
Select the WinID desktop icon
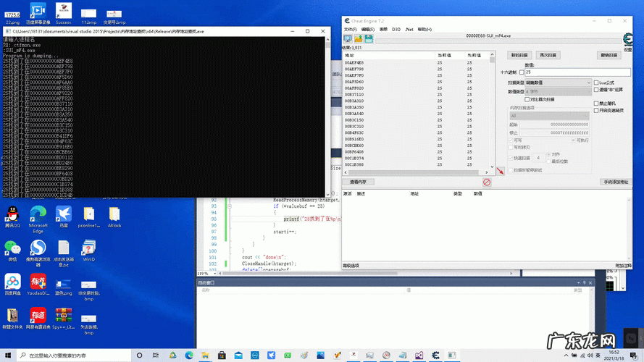pyautogui.click(x=89, y=249)
